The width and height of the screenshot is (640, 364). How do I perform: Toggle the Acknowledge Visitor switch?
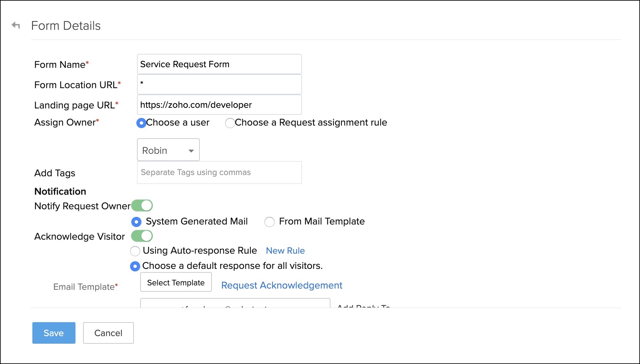pos(142,236)
